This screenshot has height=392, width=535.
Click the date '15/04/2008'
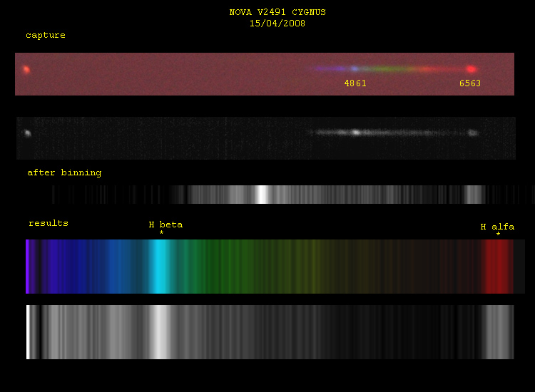pos(277,24)
